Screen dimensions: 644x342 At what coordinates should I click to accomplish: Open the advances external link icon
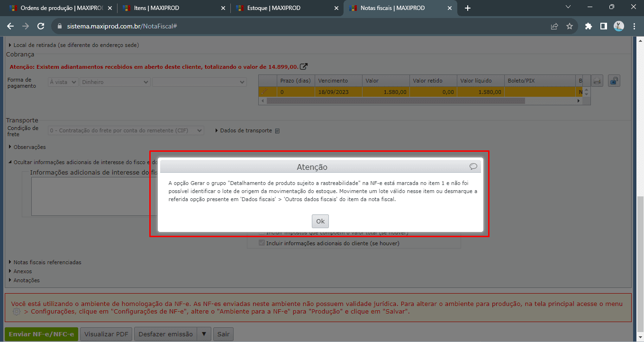[304, 66]
